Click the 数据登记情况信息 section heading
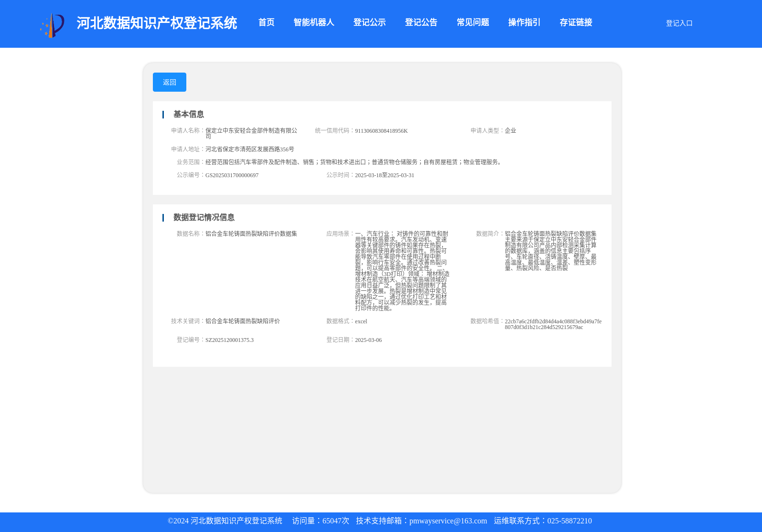762x532 pixels. [204, 217]
